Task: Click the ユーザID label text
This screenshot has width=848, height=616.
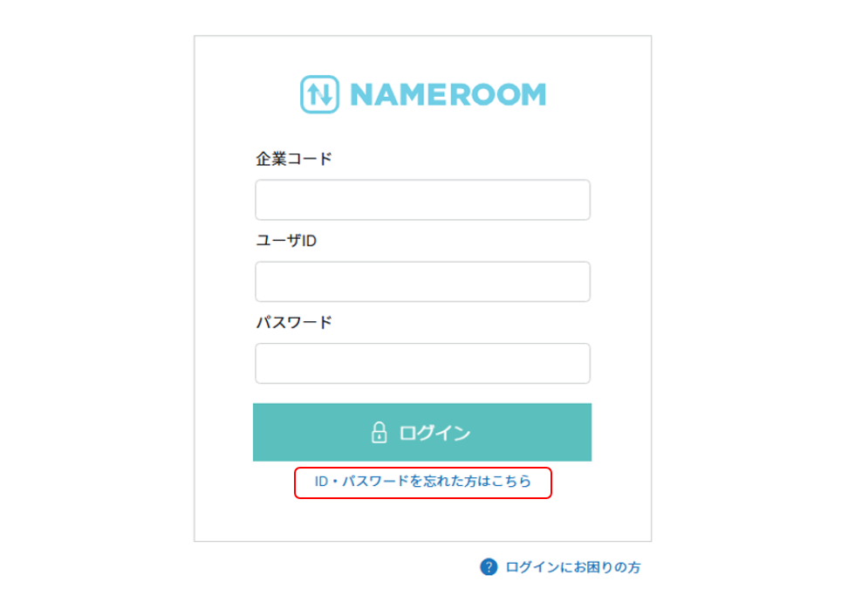Action: point(286,241)
